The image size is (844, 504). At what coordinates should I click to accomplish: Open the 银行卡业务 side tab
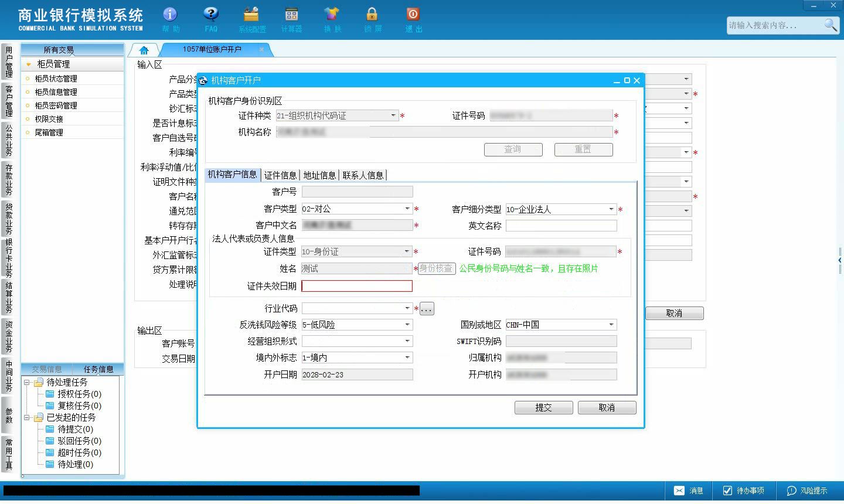pos(9,258)
